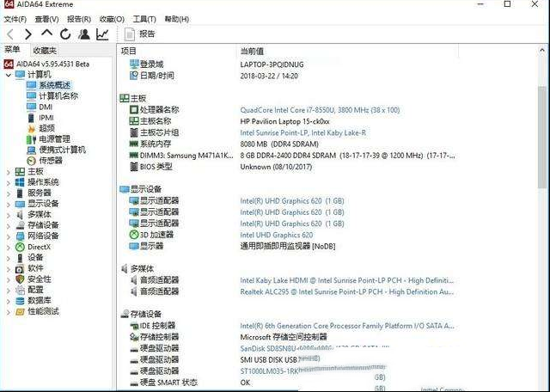Select DMI in the tree
The image size is (550, 392).
tap(46, 107)
